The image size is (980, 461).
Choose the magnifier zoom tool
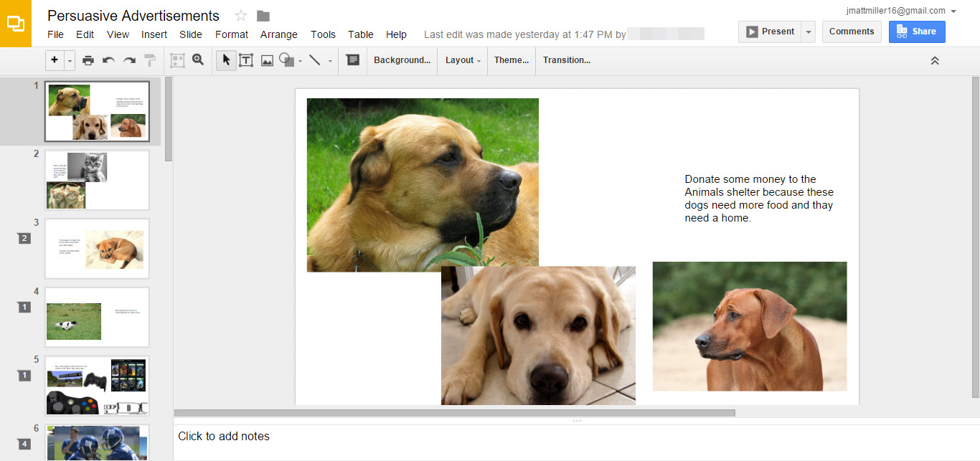coord(198,60)
